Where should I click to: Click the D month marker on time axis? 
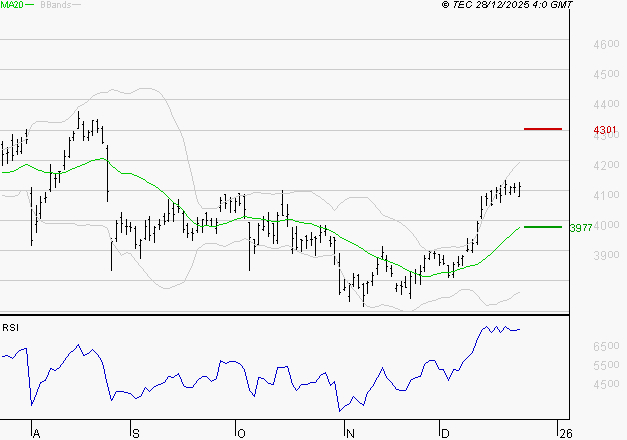point(445,434)
